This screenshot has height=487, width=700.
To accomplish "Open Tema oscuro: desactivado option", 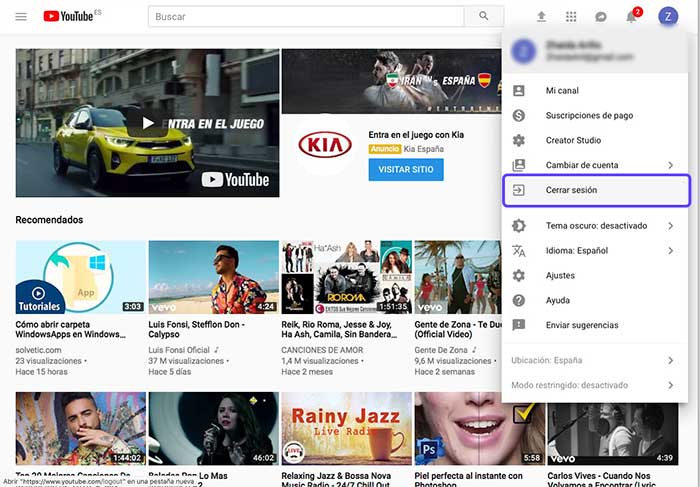I will pos(595,226).
